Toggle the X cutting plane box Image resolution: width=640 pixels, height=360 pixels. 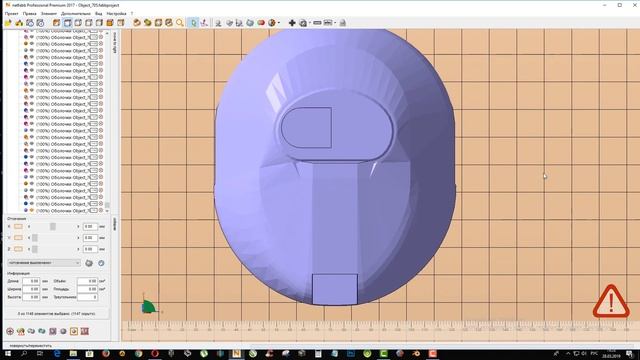[18, 227]
